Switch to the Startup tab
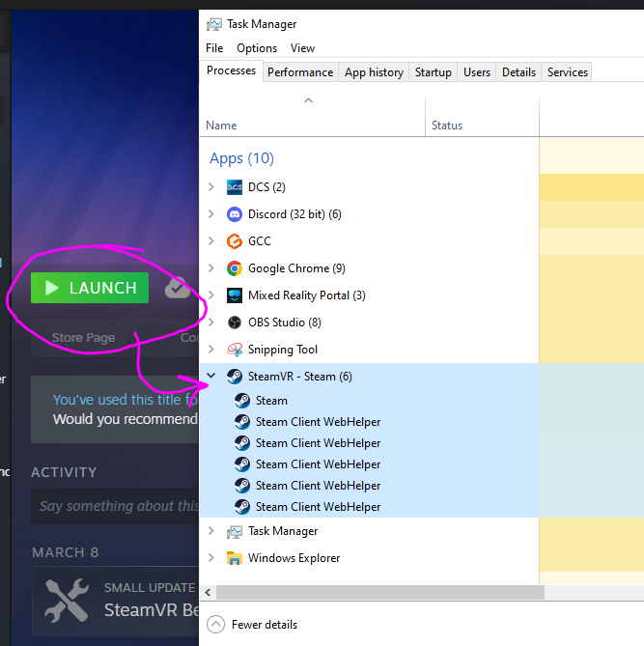This screenshot has width=644, height=646. pyautogui.click(x=434, y=72)
